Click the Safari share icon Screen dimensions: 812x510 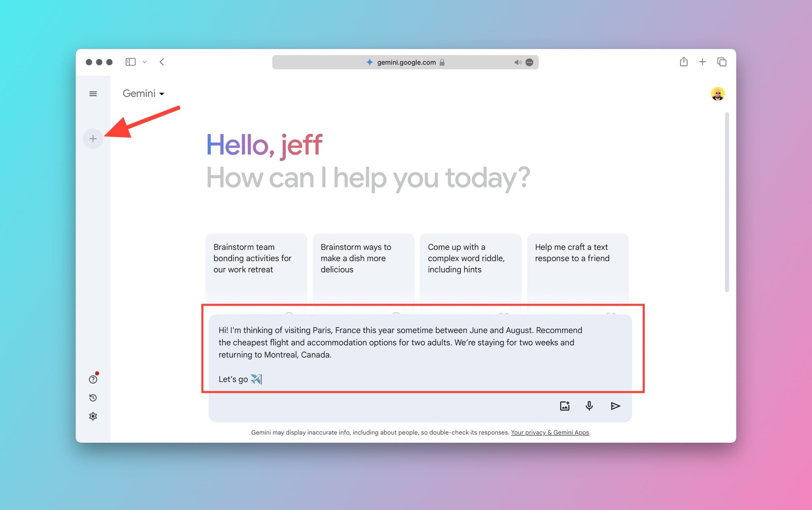(684, 62)
